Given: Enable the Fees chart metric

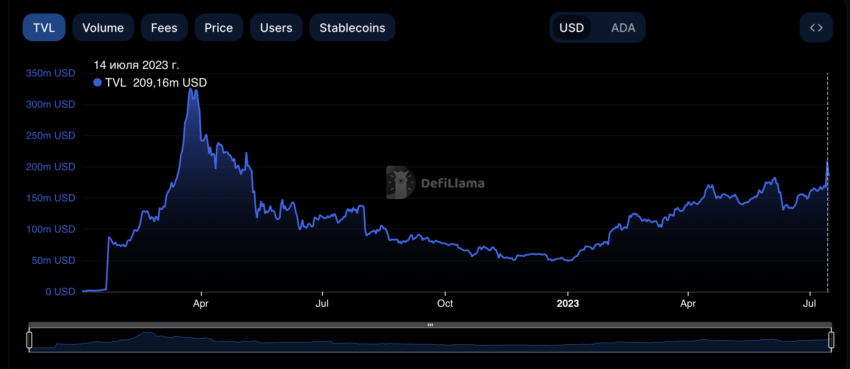Looking at the screenshot, I should coord(164,28).
